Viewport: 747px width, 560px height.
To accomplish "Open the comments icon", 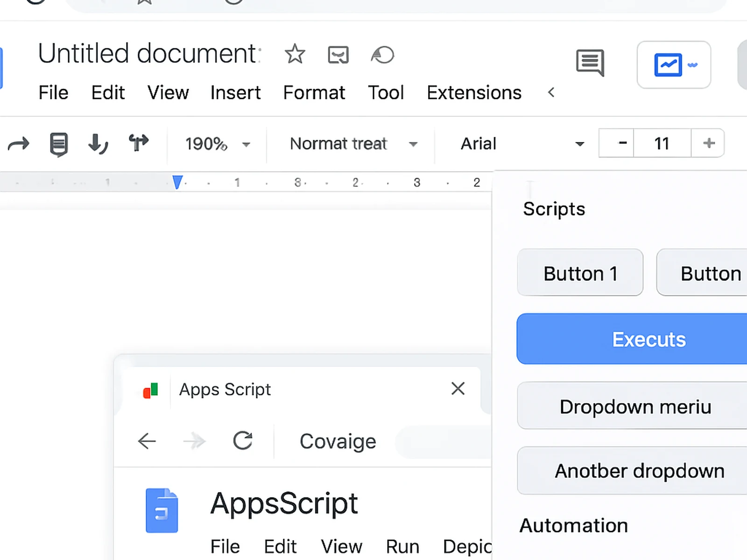I will (590, 63).
